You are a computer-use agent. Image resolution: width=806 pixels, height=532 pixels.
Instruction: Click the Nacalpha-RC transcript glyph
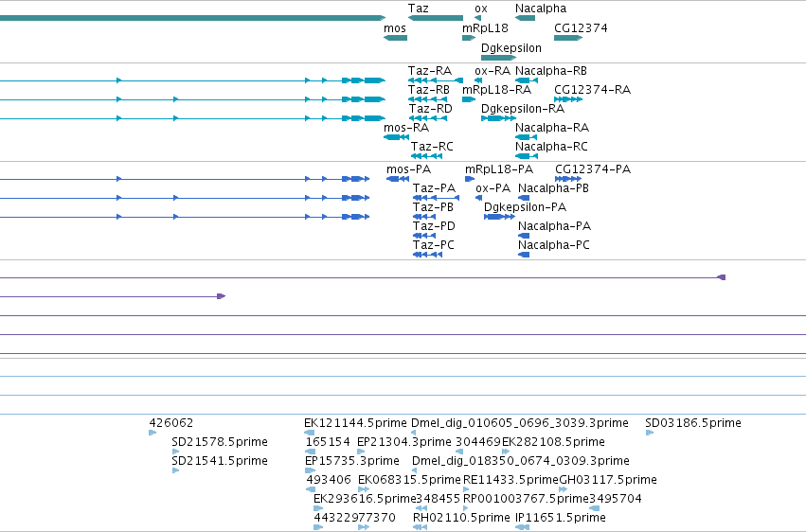tap(527, 156)
